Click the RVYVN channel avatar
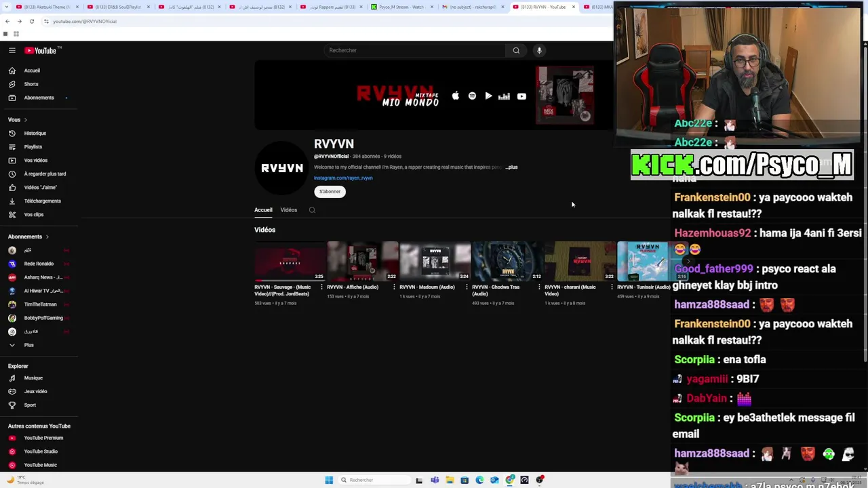The height and width of the screenshot is (488, 868). [x=282, y=168]
